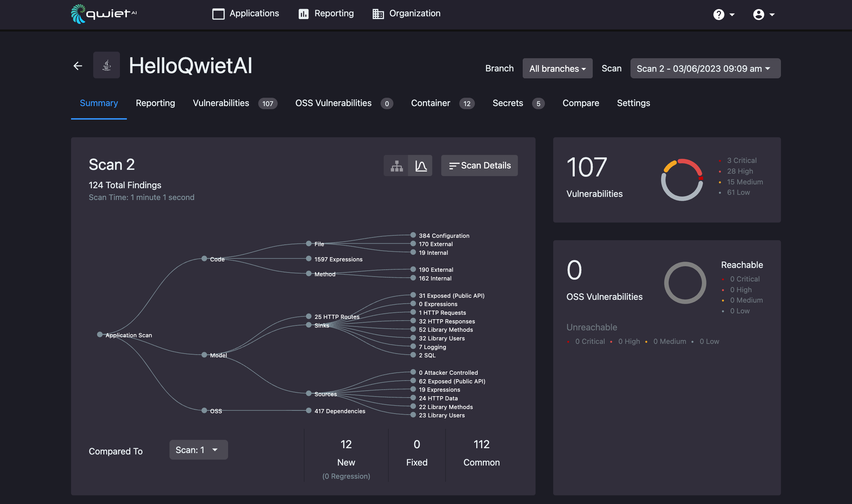Click the 12 badge on Container tab
Viewport: 852px width, 504px height.
point(467,103)
